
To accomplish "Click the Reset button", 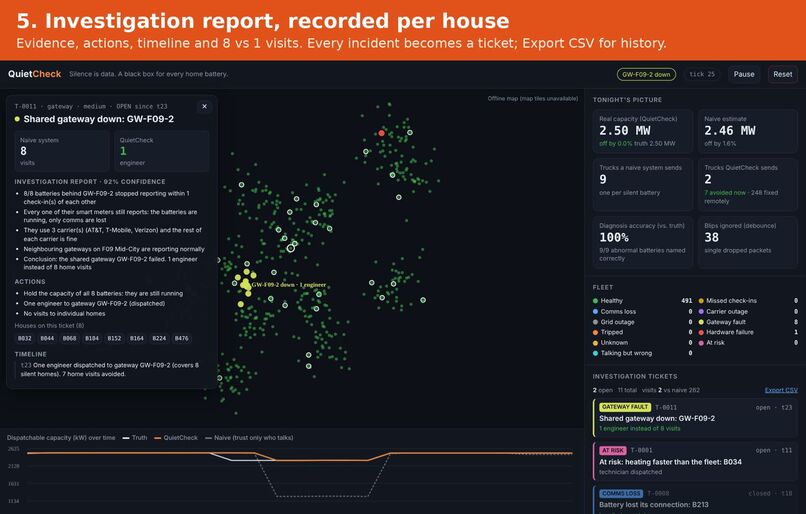I will 782,74.
